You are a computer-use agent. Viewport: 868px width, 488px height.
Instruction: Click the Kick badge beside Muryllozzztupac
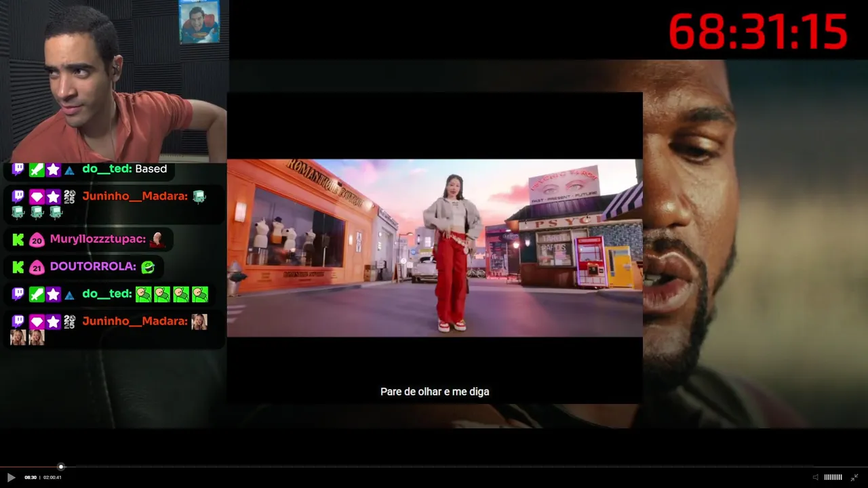tap(18, 239)
